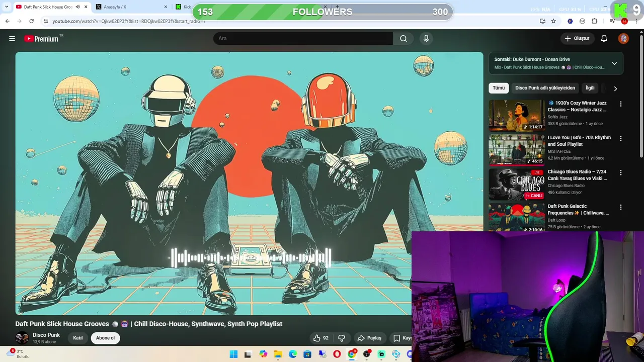
Task: Open options for I Love You 60's-70's video
Action: (x=620, y=138)
